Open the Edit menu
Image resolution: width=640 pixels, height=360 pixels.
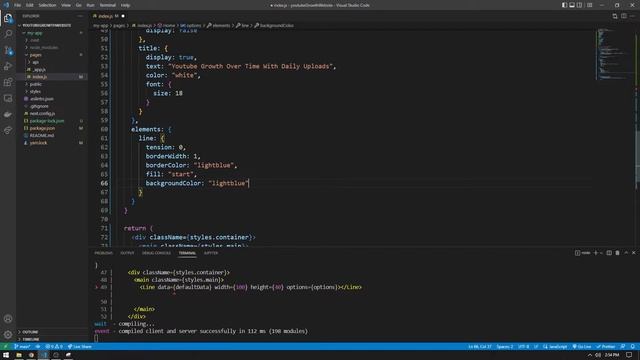tap(30, 5)
